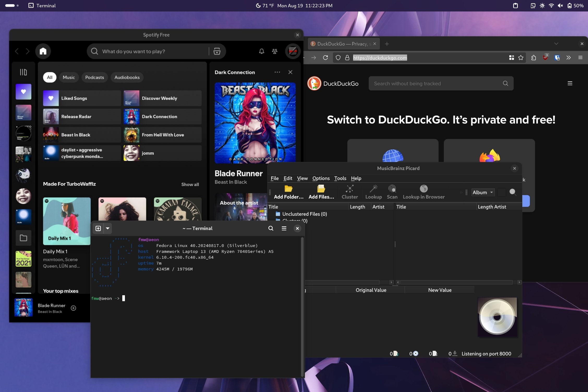588x392 pixels.
Task: Open jomm playlist tile
Action: pos(162,153)
